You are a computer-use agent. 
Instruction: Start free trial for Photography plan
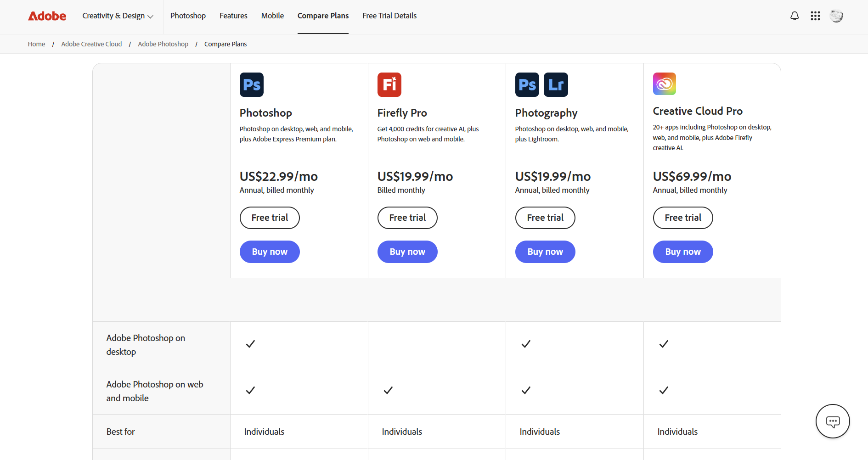(x=545, y=218)
